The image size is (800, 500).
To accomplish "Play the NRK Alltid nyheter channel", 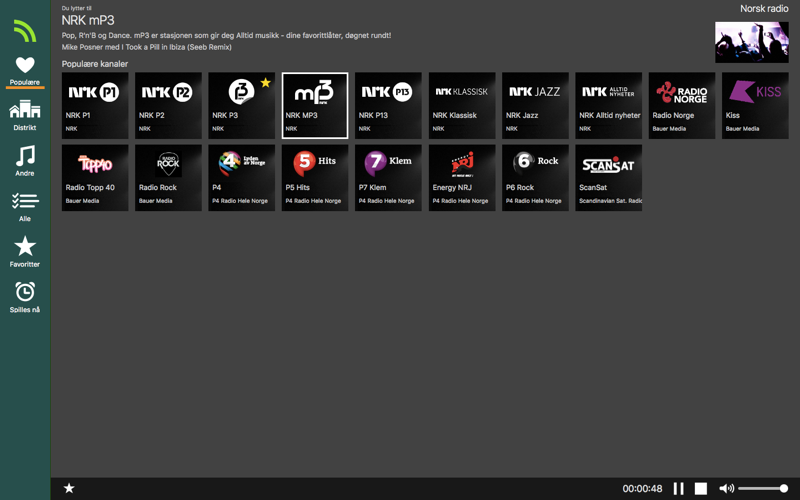I will tap(609, 106).
